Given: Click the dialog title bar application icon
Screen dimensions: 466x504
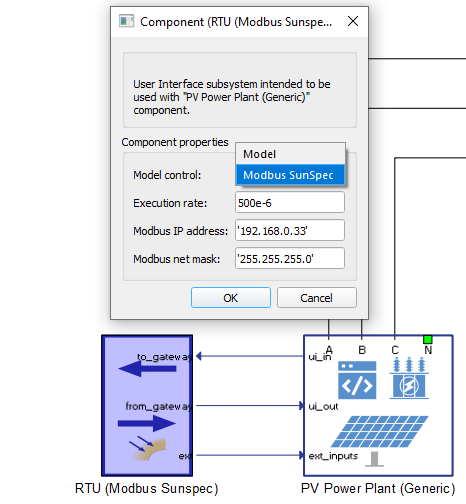Looking at the screenshot, I should [127, 21].
